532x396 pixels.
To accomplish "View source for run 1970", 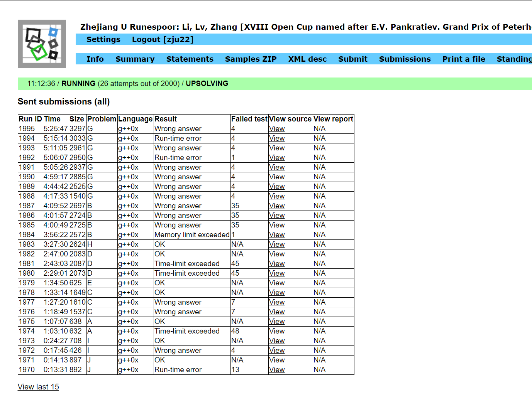I will pyautogui.click(x=277, y=370).
